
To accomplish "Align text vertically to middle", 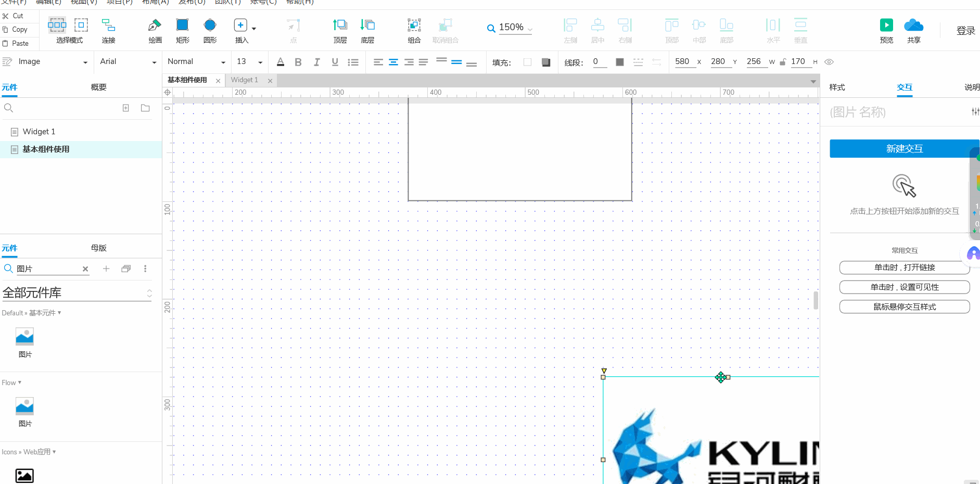I will (x=456, y=62).
